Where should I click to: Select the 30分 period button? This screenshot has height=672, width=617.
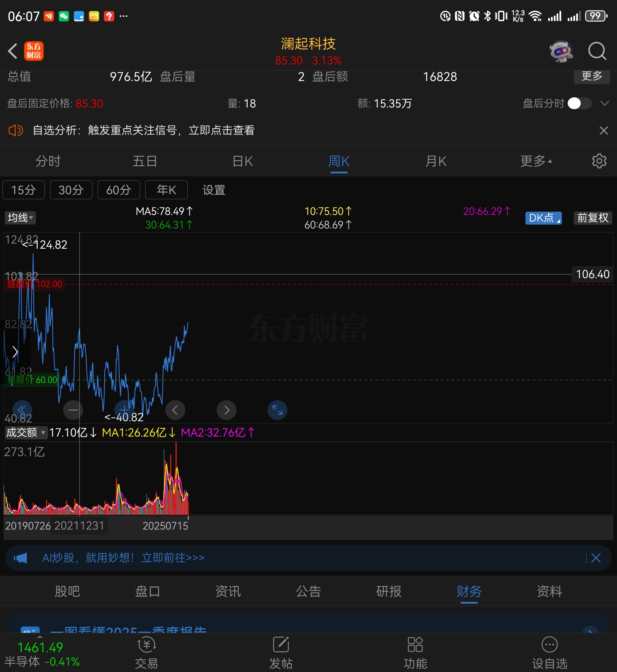[x=71, y=190]
